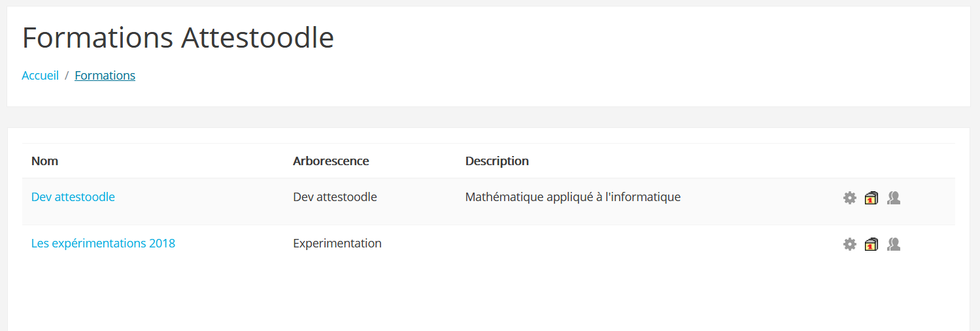980x331 pixels.
Task: Select the Experimentation arborescence cell
Action: [x=337, y=244]
